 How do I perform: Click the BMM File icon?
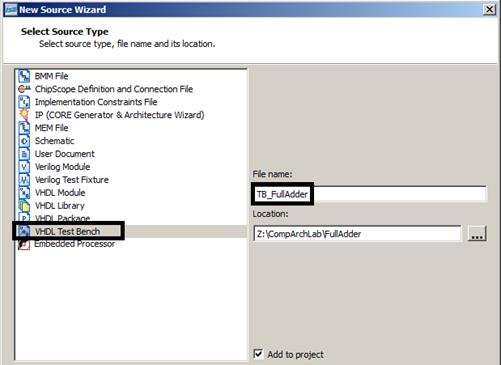click(x=24, y=76)
